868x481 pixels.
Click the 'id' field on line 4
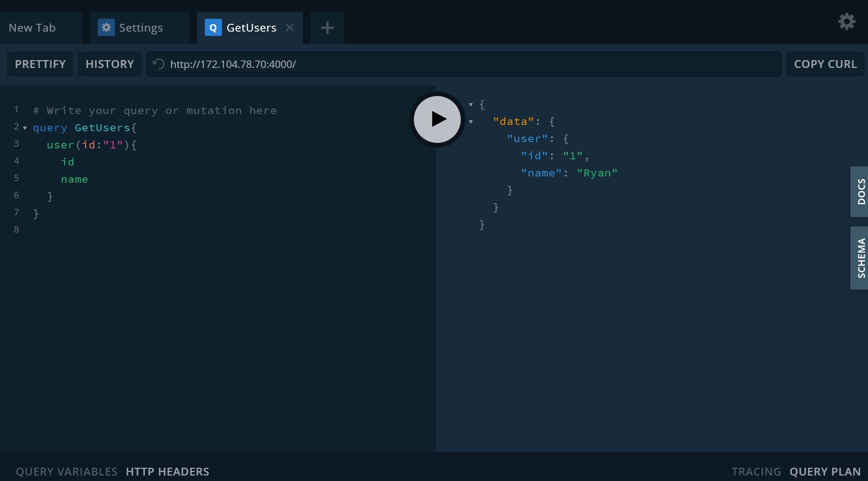coord(67,162)
